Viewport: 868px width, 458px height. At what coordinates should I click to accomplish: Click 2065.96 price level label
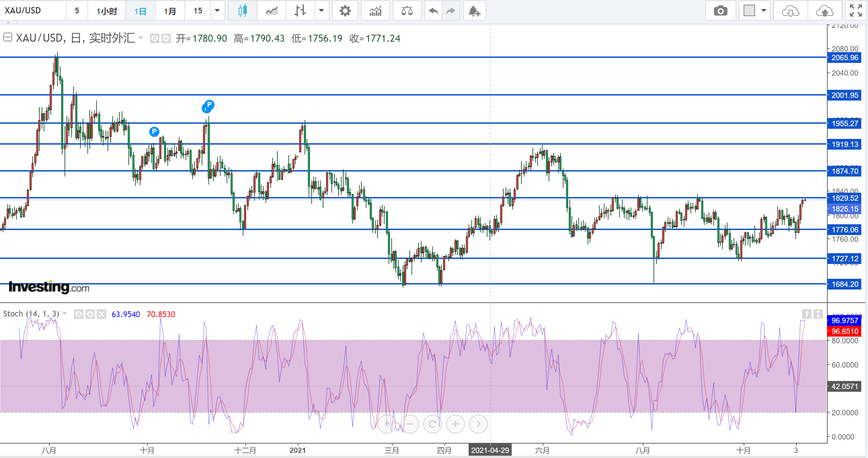844,58
